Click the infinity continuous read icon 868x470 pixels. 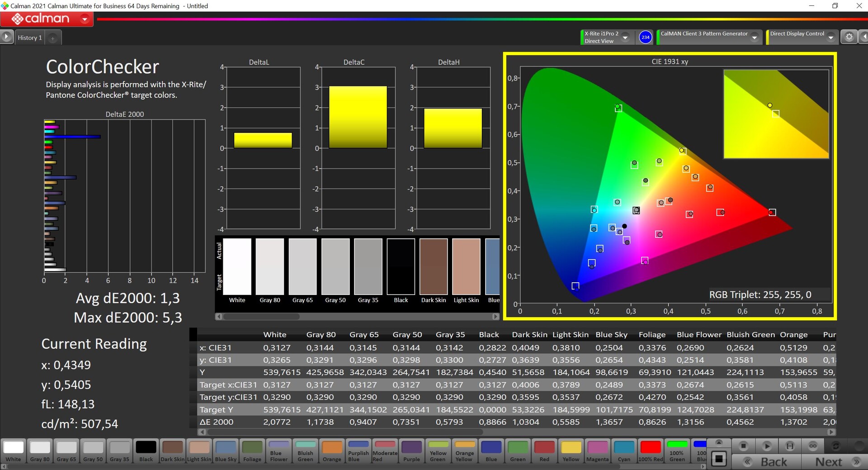point(813,446)
